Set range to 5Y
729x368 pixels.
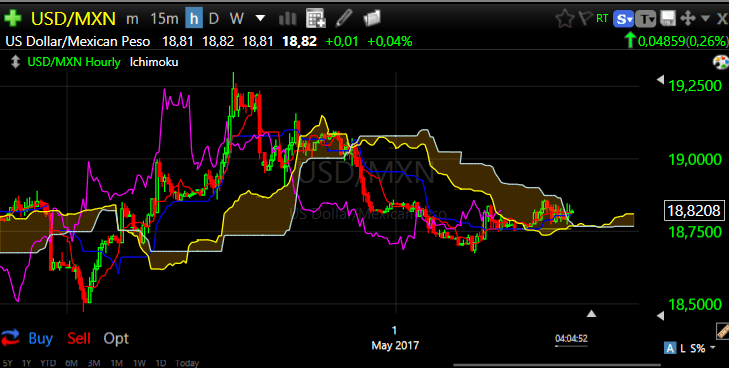pyautogui.click(x=7, y=363)
